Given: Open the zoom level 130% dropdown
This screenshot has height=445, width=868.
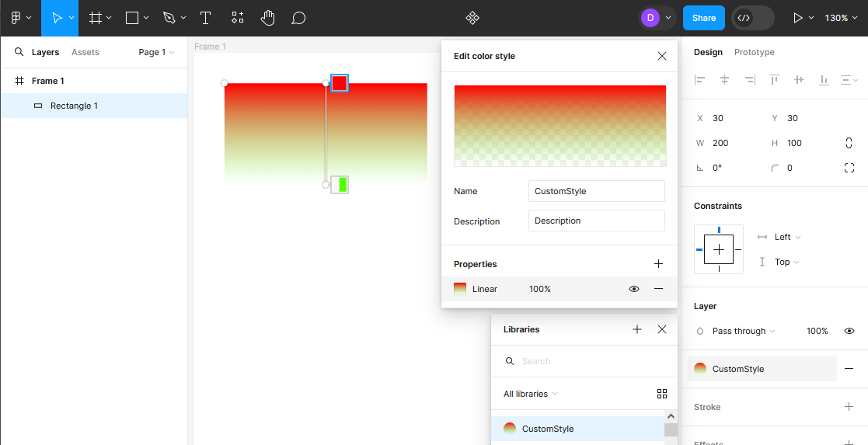Looking at the screenshot, I should pyautogui.click(x=840, y=18).
